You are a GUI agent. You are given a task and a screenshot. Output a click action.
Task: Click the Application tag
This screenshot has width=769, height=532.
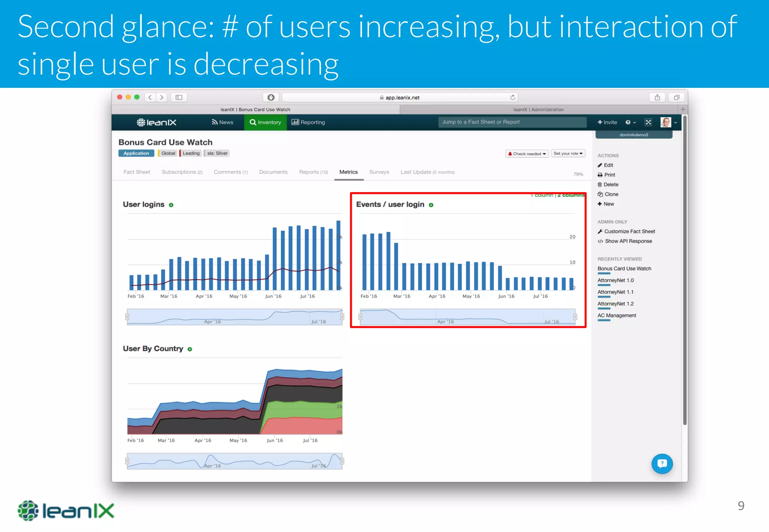(136, 153)
